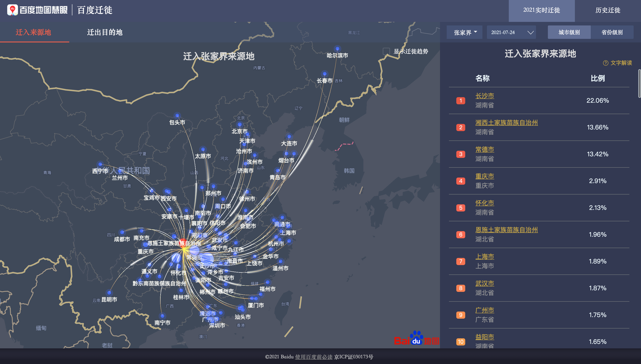This screenshot has width=641, height=364.
Task: Click the 京ICP证030173号 footer text
Action: point(354,357)
